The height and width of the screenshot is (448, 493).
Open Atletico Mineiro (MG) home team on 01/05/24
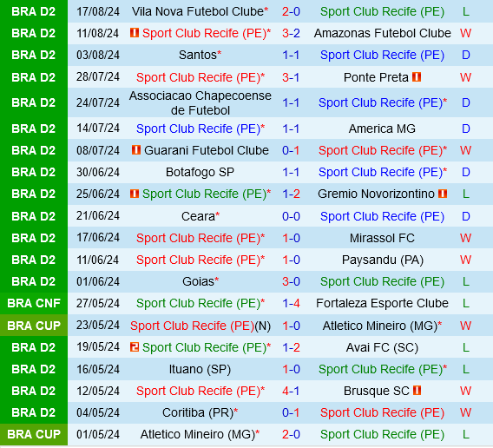tap(197, 434)
